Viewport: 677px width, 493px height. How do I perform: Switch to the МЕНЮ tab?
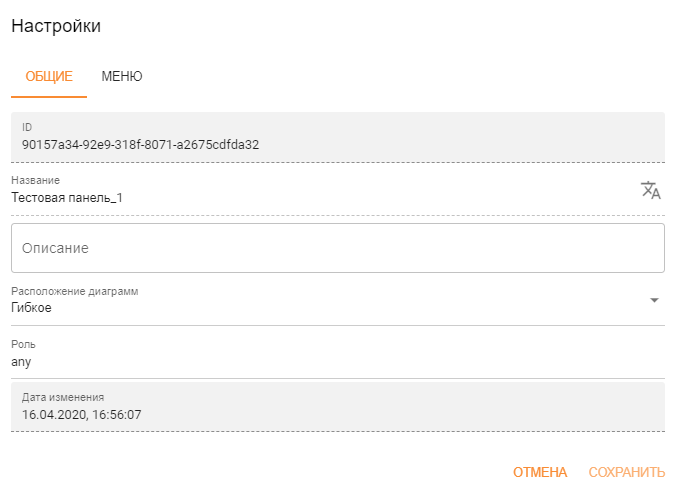pyautogui.click(x=122, y=76)
